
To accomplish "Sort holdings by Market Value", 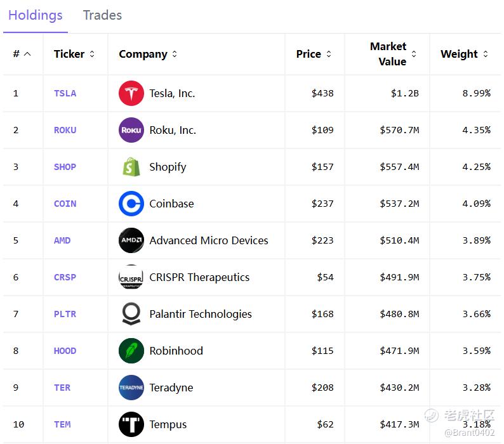I will tap(414, 54).
